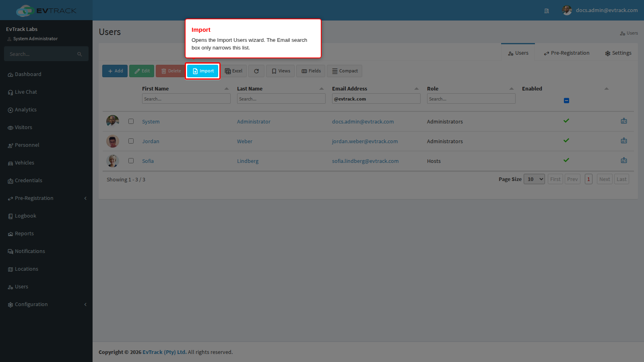This screenshot has width=644, height=362.
Task: Open the Page Size dropdown
Action: coord(534,179)
